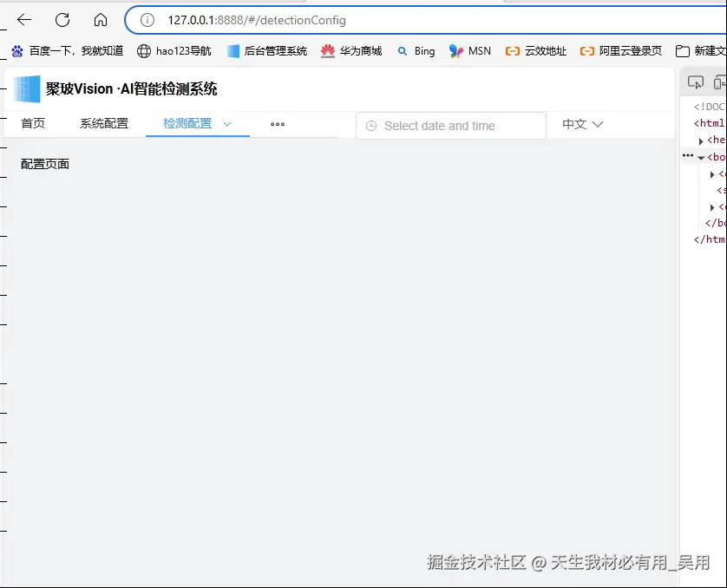Click the 聚玻Vision logo icon

27,88
